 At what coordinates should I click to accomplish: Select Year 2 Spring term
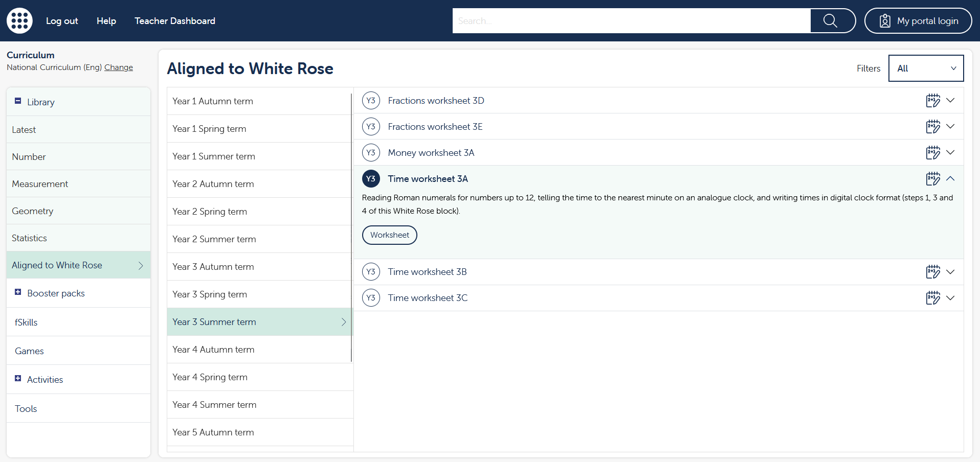point(259,212)
